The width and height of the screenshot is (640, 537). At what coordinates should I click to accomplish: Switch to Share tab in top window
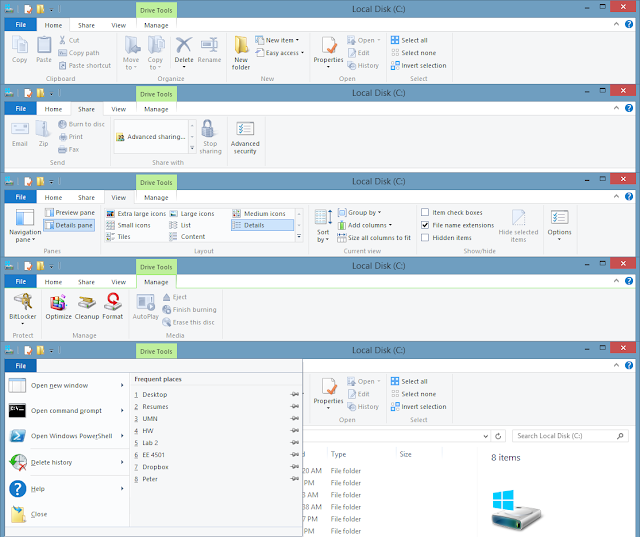[86, 25]
